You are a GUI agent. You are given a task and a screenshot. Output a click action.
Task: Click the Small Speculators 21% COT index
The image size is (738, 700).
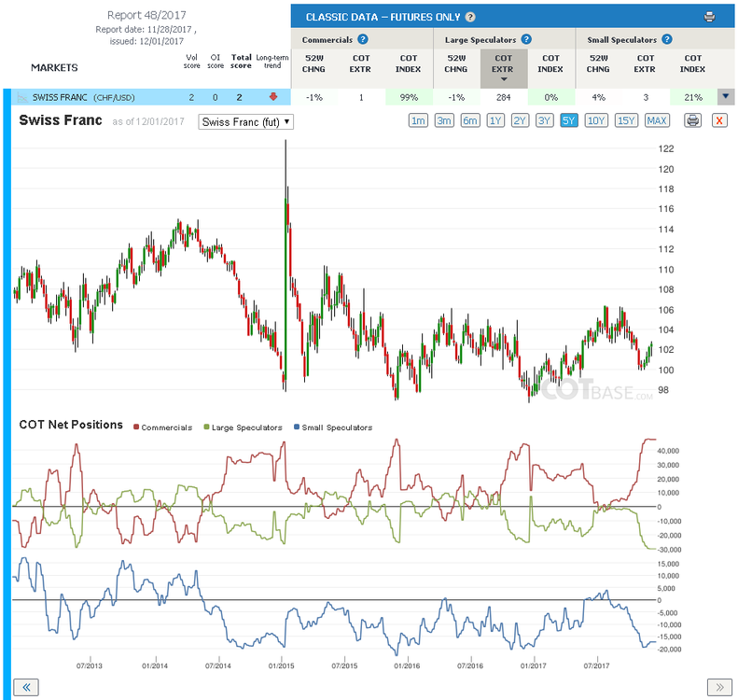click(693, 97)
